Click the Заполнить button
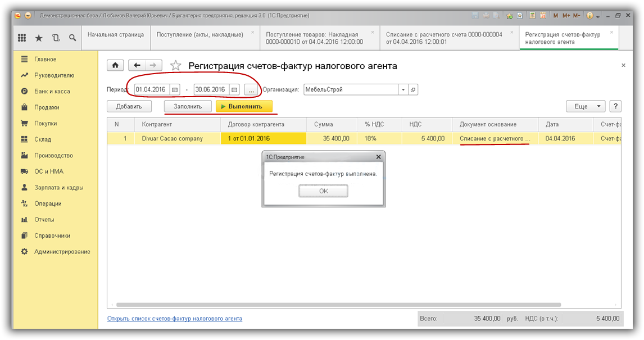This screenshot has width=644, height=340. click(188, 106)
